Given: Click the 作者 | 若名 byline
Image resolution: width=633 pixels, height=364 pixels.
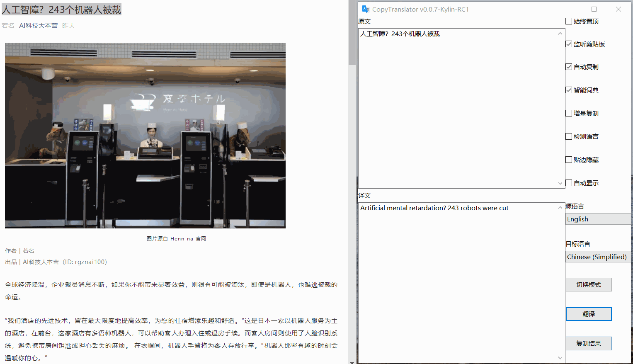Looking at the screenshot, I should tap(20, 251).
